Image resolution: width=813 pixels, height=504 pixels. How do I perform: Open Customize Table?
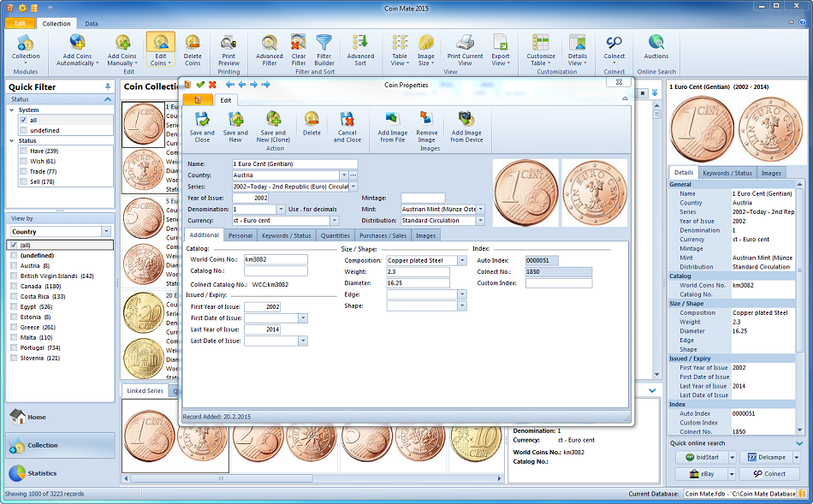541,50
